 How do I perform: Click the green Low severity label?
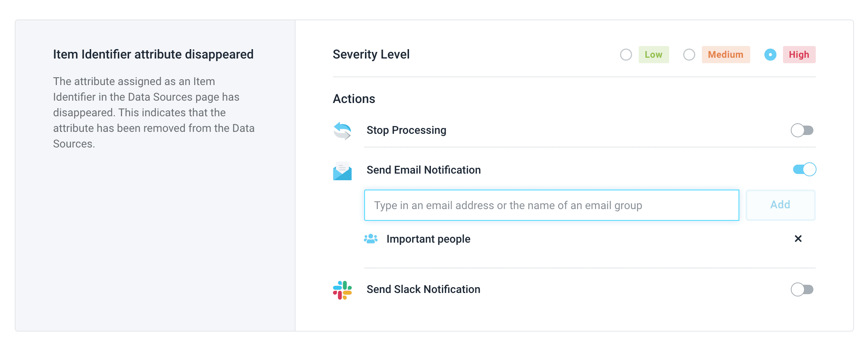coord(654,55)
